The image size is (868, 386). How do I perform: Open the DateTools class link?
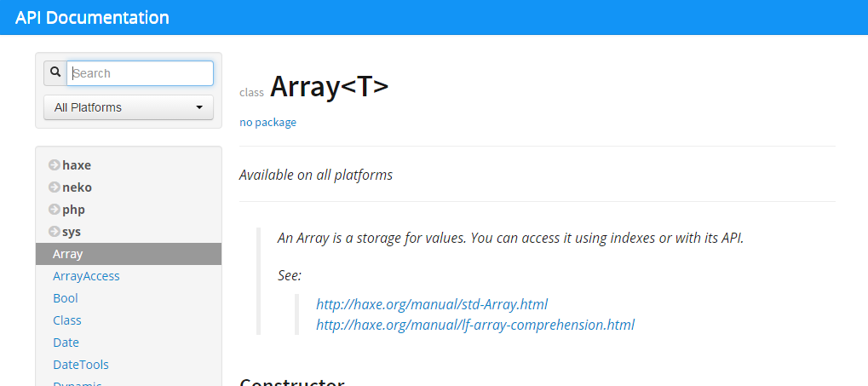pyautogui.click(x=81, y=365)
